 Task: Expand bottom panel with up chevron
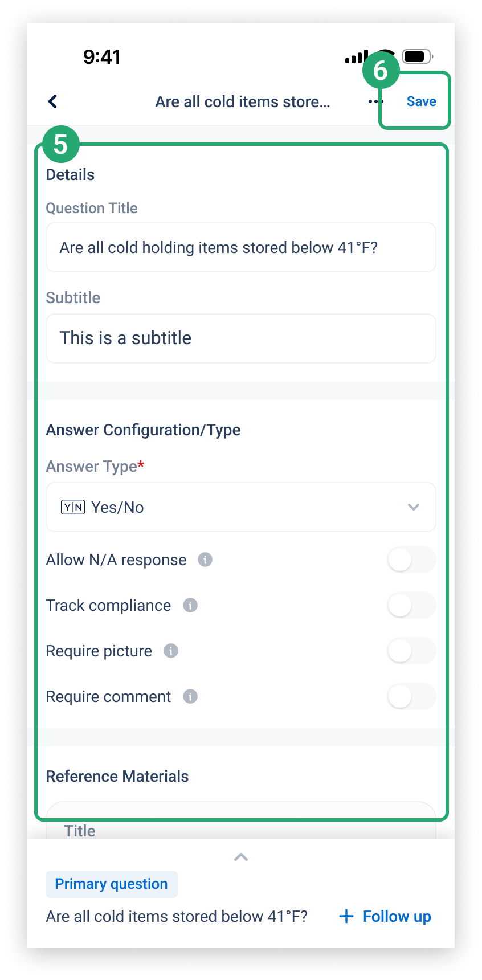point(241,857)
